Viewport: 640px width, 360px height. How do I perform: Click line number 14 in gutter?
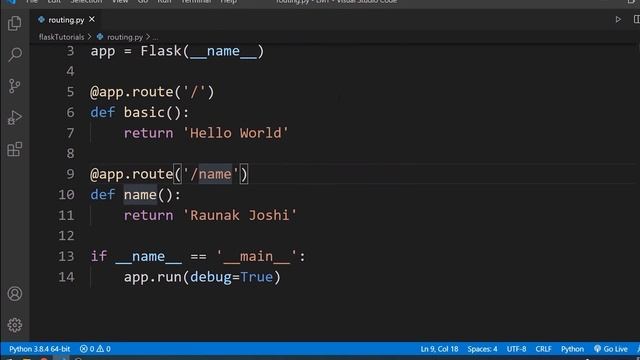click(66, 277)
